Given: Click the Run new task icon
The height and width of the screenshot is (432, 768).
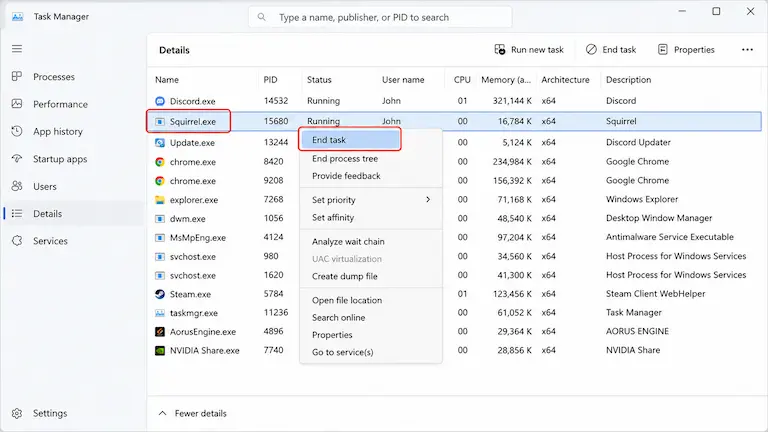Looking at the screenshot, I should coord(500,49).
